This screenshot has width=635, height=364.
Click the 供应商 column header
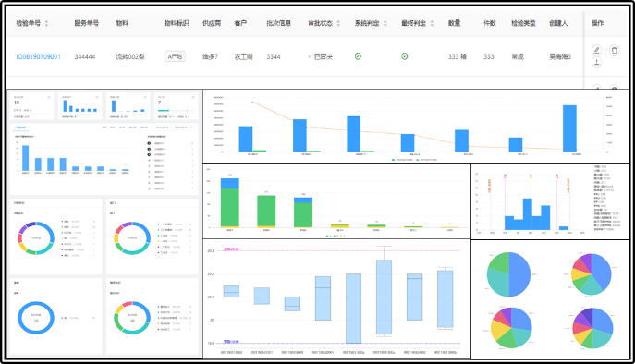(212, 23)
